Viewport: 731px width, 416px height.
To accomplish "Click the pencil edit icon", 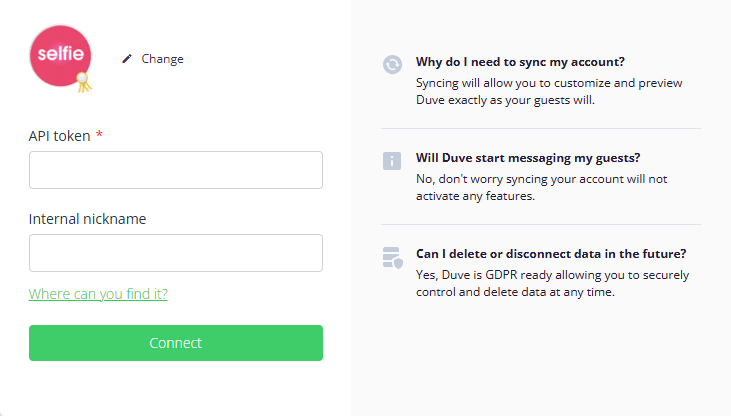I will (127, 59).
